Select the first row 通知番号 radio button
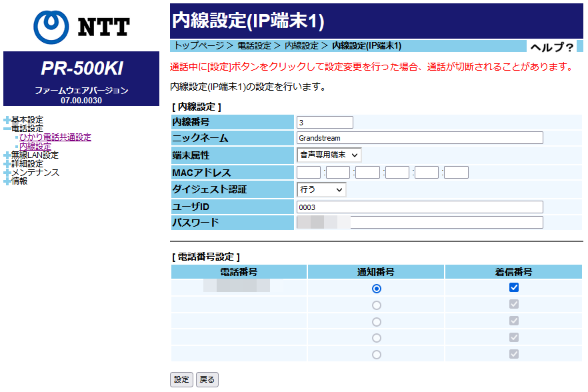 click(x=377, y=289)
